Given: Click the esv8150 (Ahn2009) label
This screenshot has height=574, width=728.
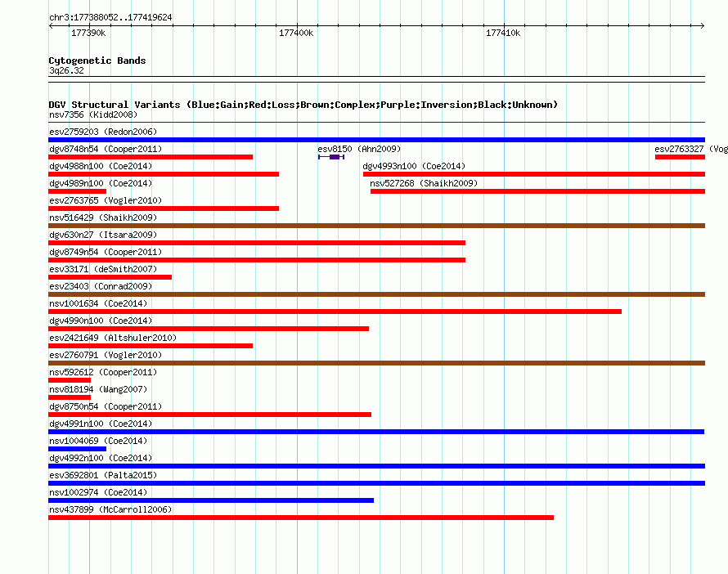Looking at the screenshot, I should point(359,149).
